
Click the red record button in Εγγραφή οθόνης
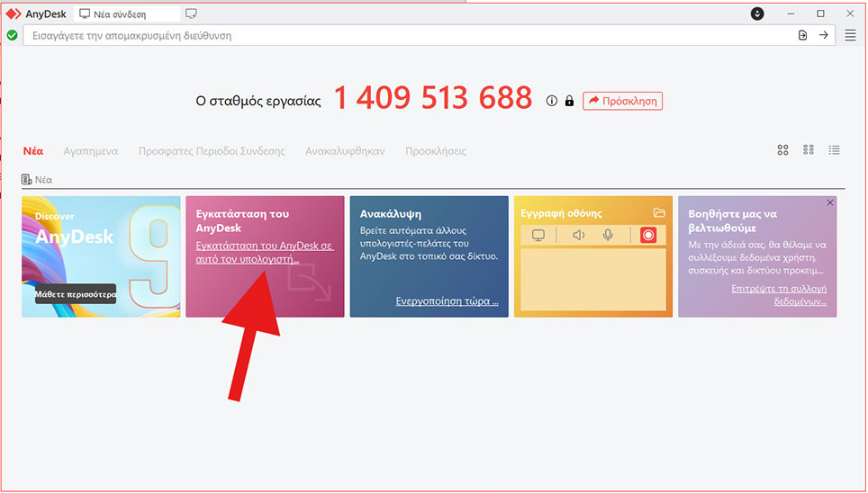648,236
